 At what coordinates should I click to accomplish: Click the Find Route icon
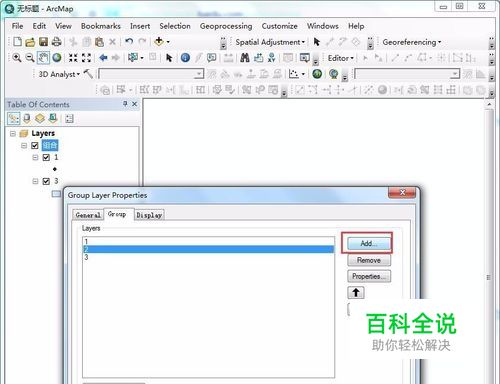coord(258,58)
